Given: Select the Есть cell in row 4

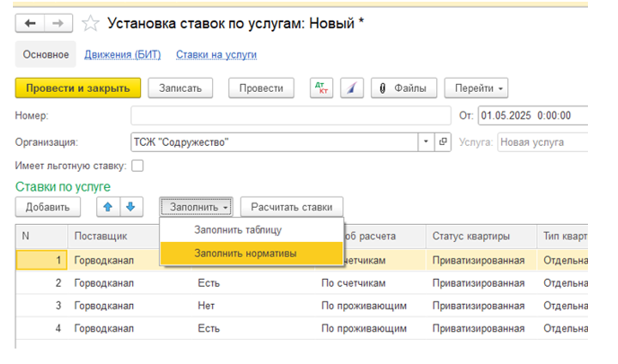Looking at the screenshot, I should pos(252,328).
